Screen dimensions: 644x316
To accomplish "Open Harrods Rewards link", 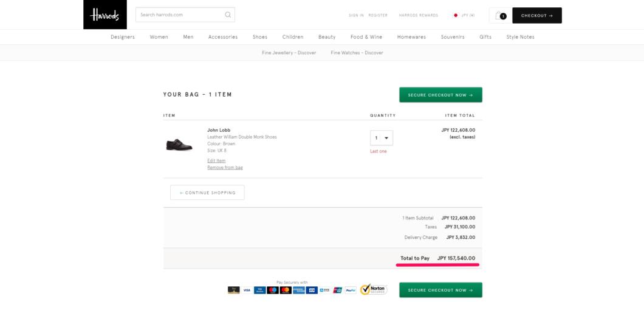I will (x=419, y=15).
